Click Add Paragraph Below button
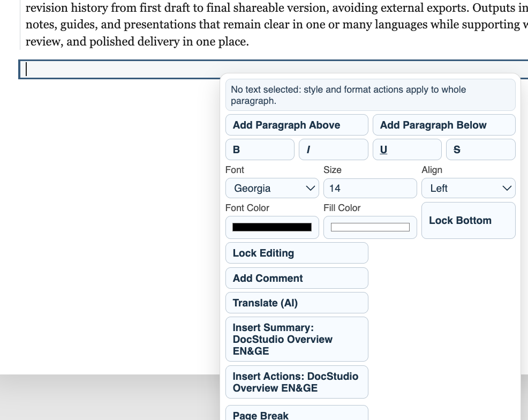The height and width of the screenshot is (420, 528). click(444, 125)
